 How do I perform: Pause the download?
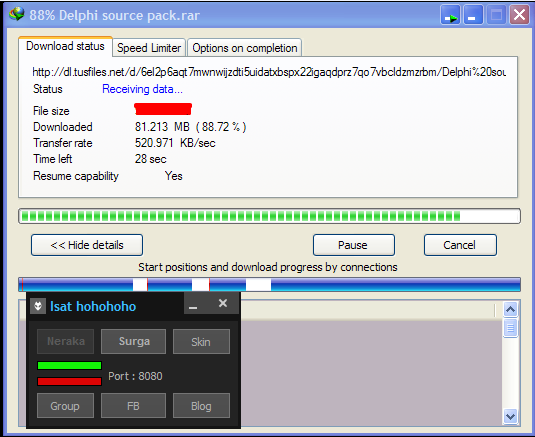click(353, 245)
